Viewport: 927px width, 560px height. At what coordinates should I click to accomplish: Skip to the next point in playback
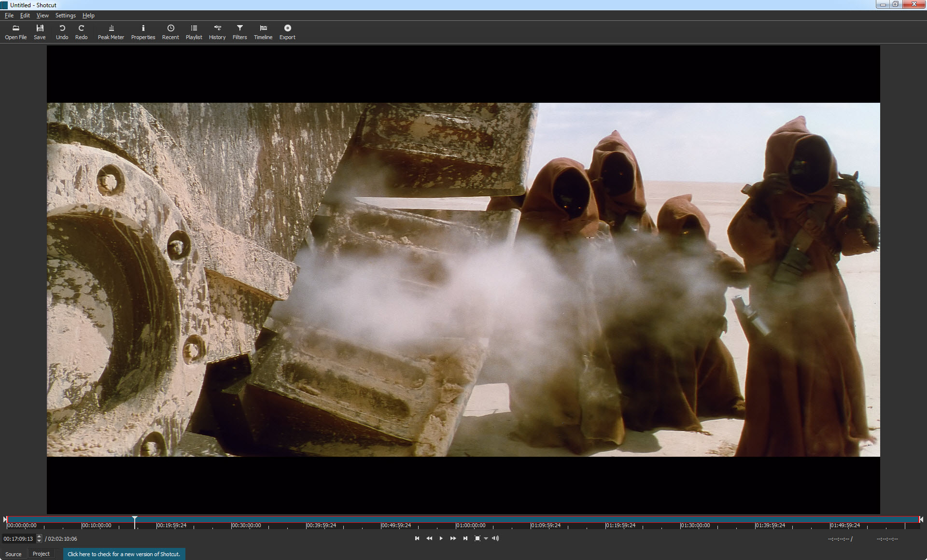[465, 538]
